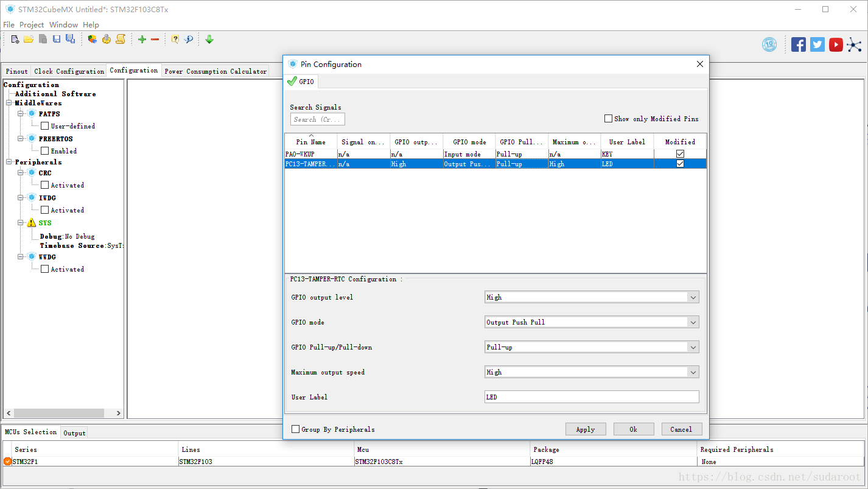
Task: Open GPIO output level dropdown
Action: tap(693, 297)
